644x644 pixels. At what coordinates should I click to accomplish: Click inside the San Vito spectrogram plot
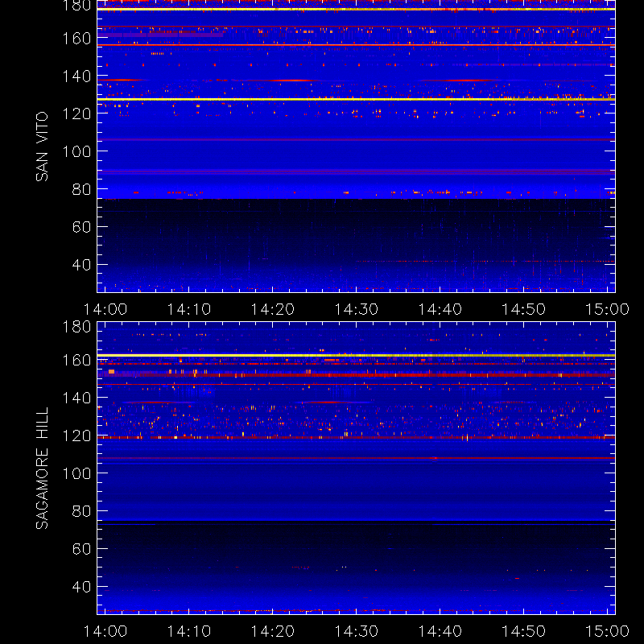click(356, 147)
